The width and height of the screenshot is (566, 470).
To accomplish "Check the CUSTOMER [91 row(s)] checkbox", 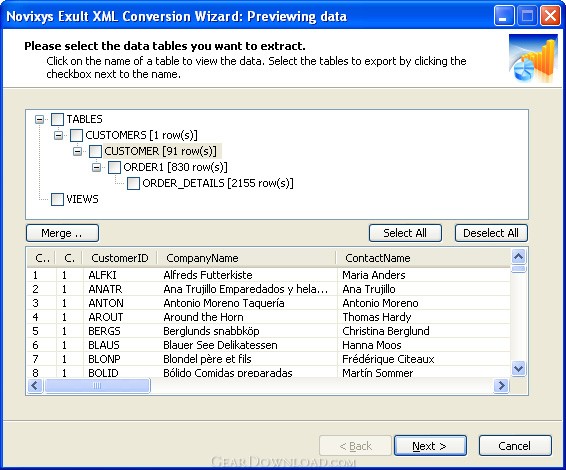I will click(95, 151).
